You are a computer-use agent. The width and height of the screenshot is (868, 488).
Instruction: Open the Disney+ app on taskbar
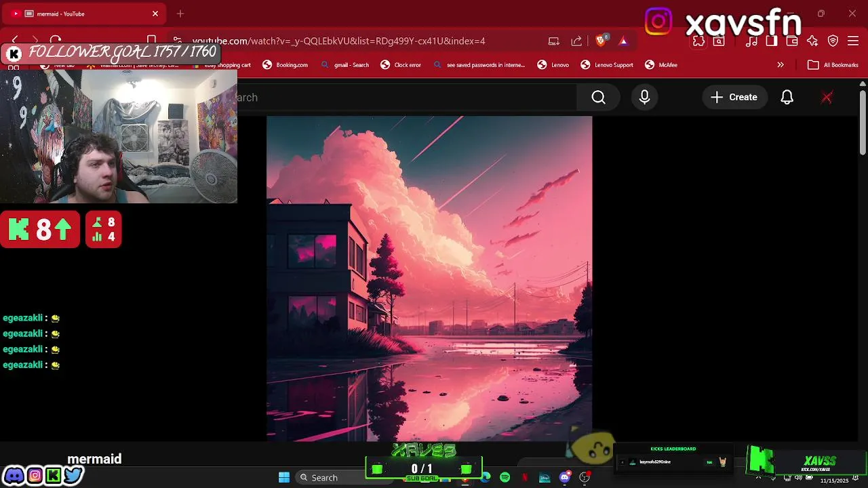point(545,477)
